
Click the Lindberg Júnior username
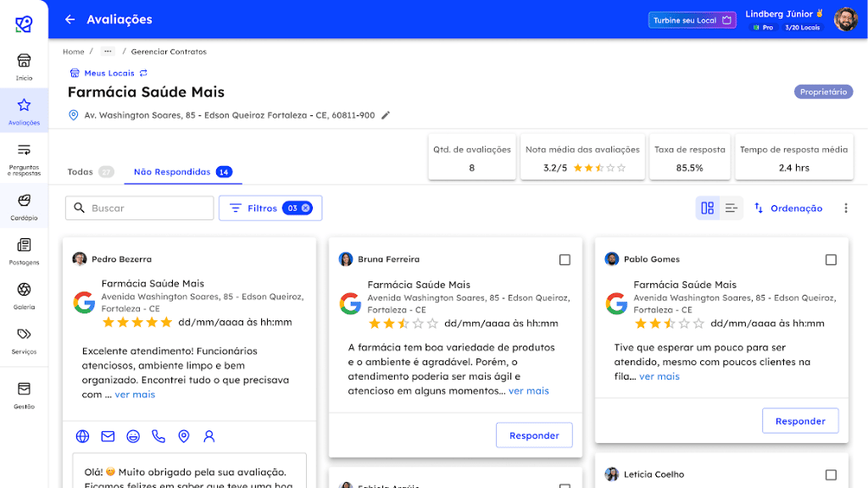[x=779, y=14]
